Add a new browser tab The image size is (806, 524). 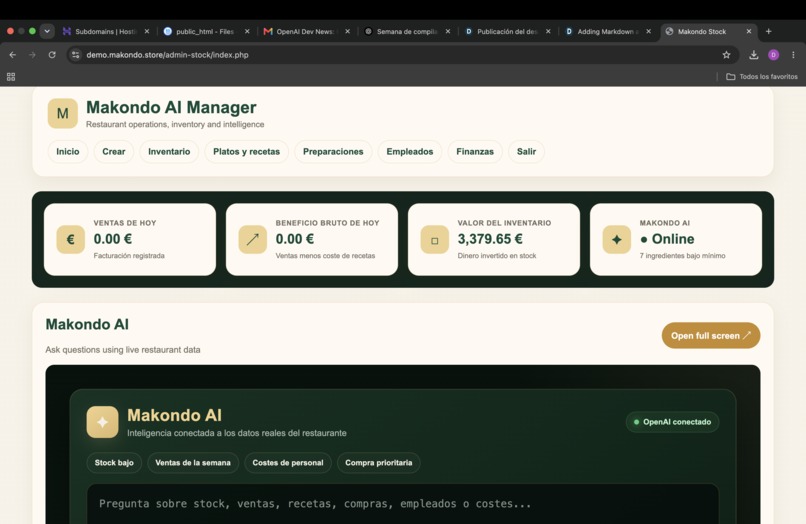(x=768, y=31)
